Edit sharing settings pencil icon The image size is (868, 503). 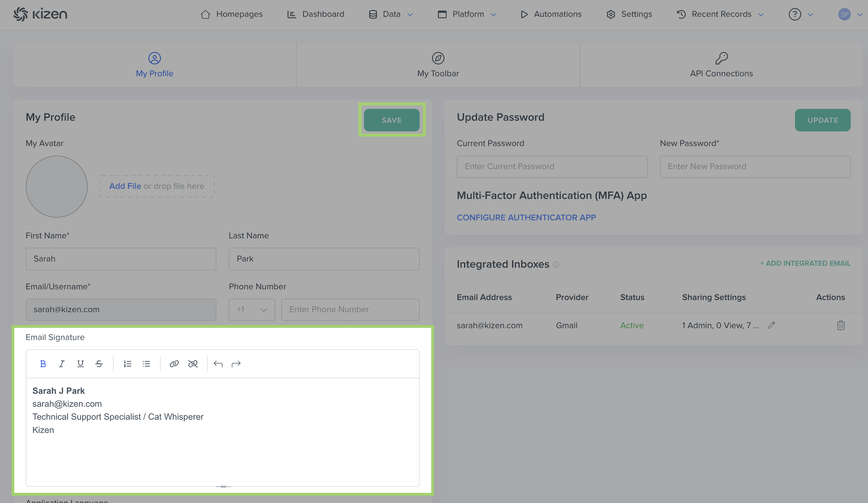(x=771, y=325)
